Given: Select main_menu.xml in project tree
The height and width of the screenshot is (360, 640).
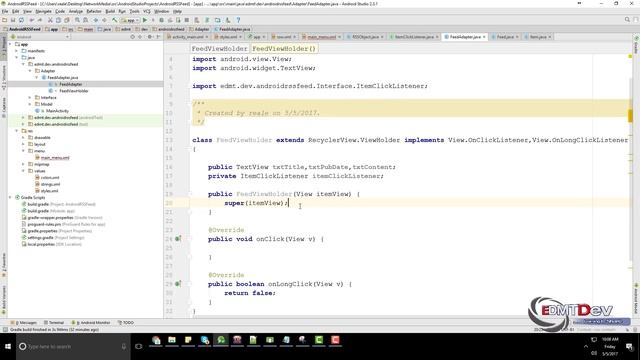Looking at the screenshot, I should coord(55,158).
